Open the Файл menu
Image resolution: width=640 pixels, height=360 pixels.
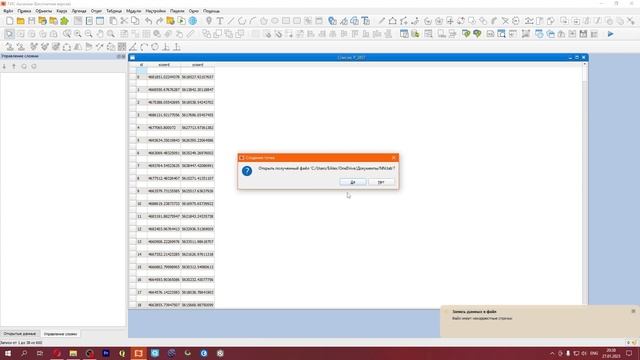pos(8,11)
